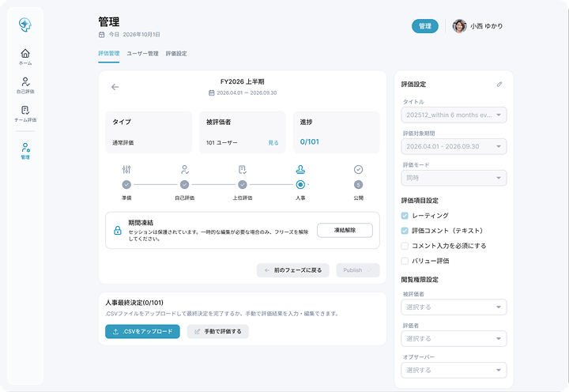Click the back arrow beside FY2026 上半期
This screenshot has height=392, width=569.
tap(115, 87)
